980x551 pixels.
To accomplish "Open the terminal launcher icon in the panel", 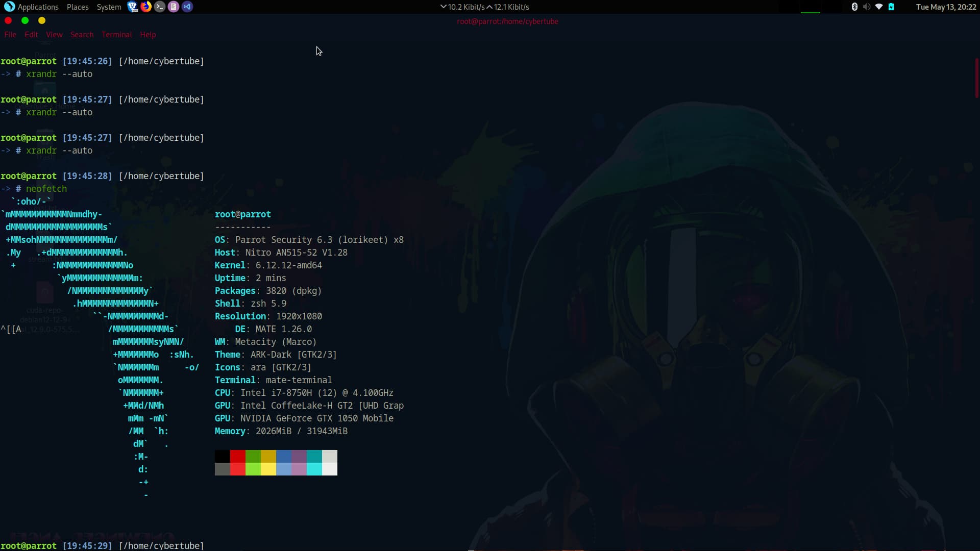I will pos(160,7).
